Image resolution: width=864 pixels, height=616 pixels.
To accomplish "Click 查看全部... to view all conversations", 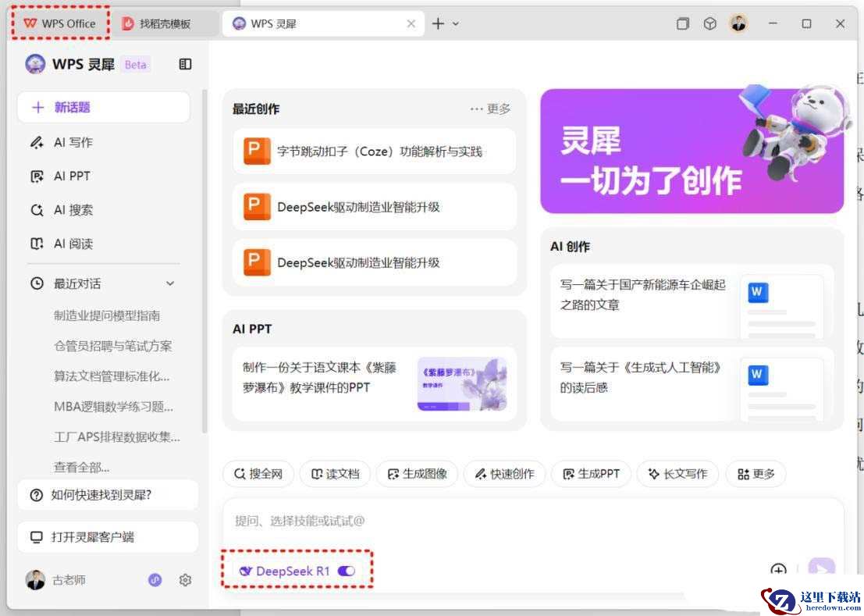I will 81,467.
